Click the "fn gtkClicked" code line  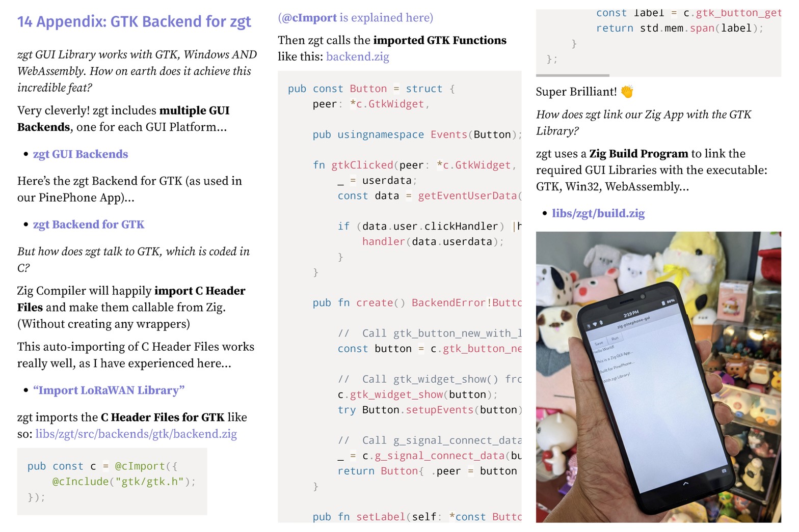pos(414,165)
